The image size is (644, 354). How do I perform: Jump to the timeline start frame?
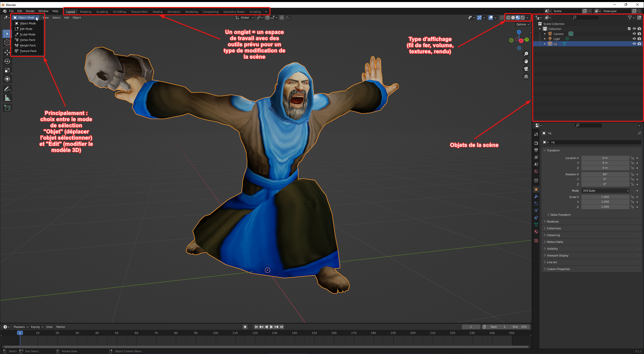coord(256,327)
